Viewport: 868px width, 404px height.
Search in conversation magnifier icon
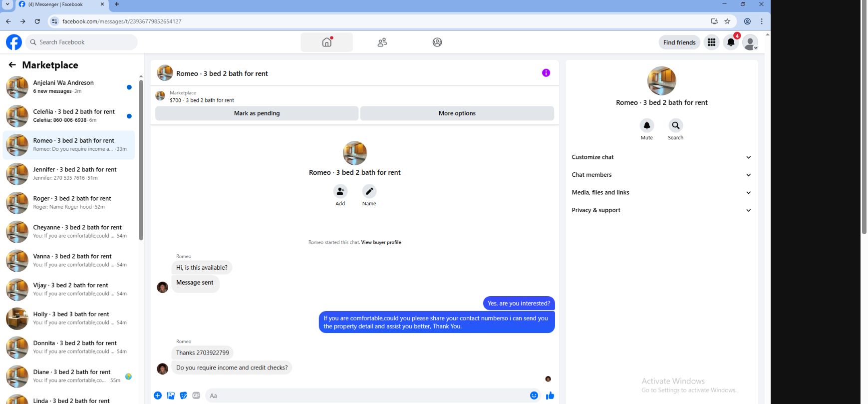(676, 125)
